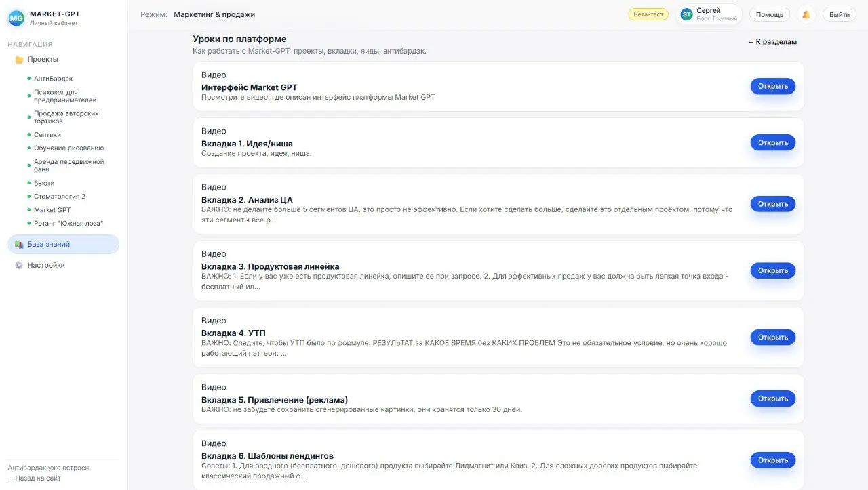Screen dimensions: 868x490
Task: Open project Ротанг "Южная лоза"
Action: (68, 224)
